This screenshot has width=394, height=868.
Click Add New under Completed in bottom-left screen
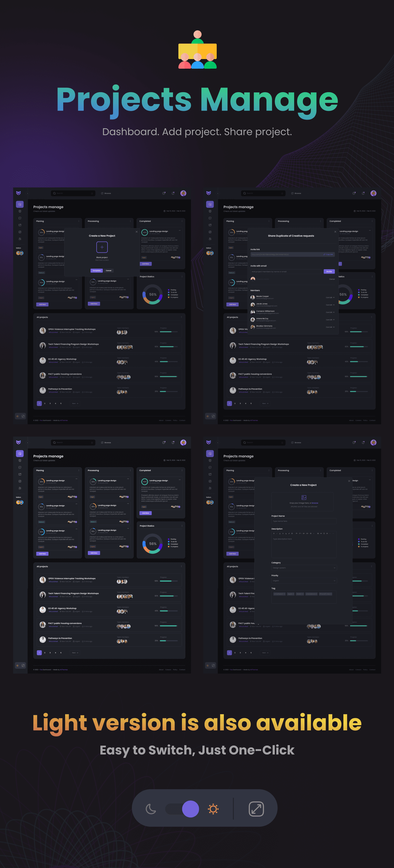click(x=146, y=513)
